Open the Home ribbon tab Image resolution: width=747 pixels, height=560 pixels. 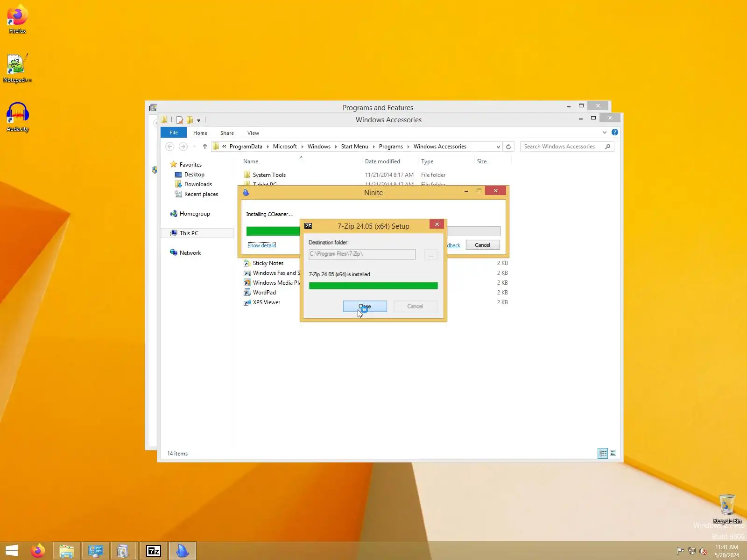click(x=200, y=133)
